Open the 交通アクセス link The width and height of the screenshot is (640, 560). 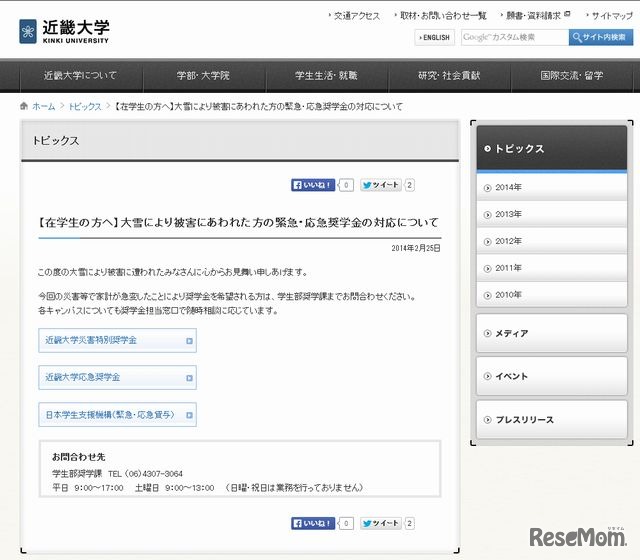tap(356, 16)
